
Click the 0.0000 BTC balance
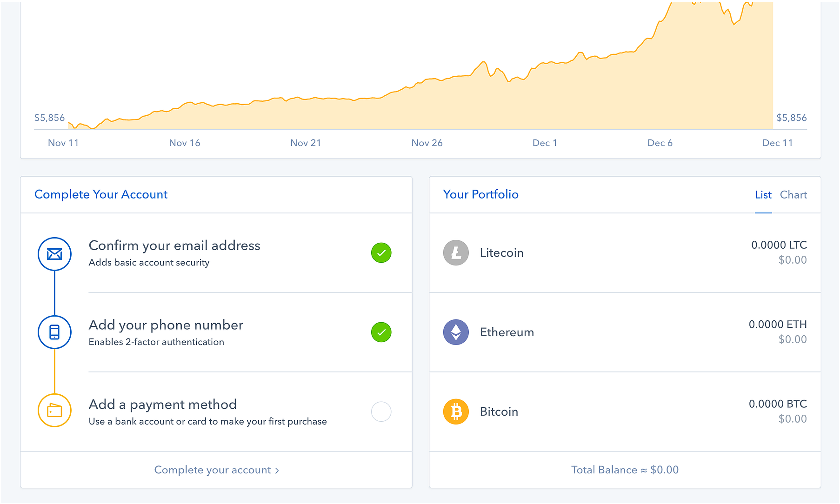pos(778,404)
